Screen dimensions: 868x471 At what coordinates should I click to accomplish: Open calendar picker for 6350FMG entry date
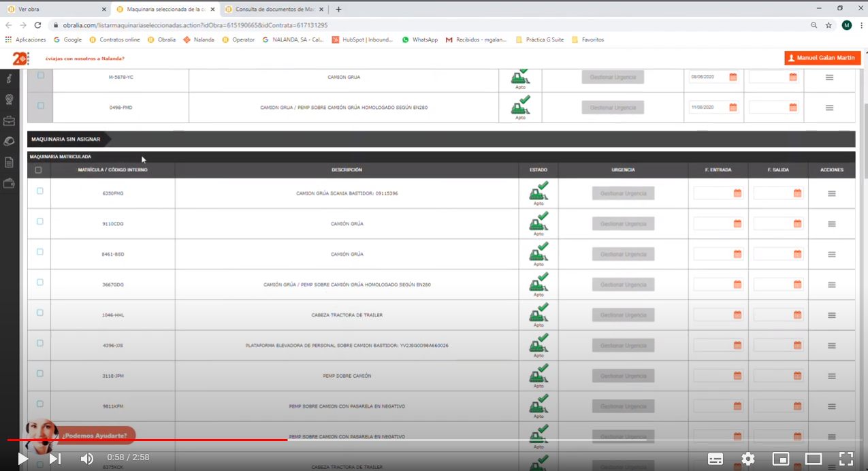[x=737, y=193]
